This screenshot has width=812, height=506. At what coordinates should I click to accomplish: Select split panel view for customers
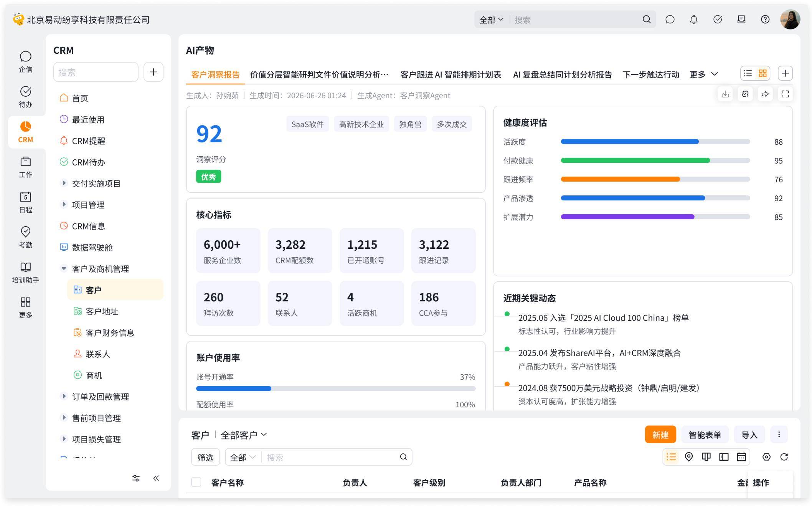[x=724, y=457]
